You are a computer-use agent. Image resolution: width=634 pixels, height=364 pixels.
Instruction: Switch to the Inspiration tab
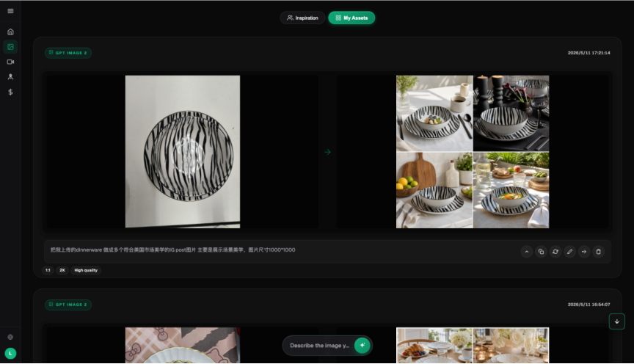(x=302, y=18)
